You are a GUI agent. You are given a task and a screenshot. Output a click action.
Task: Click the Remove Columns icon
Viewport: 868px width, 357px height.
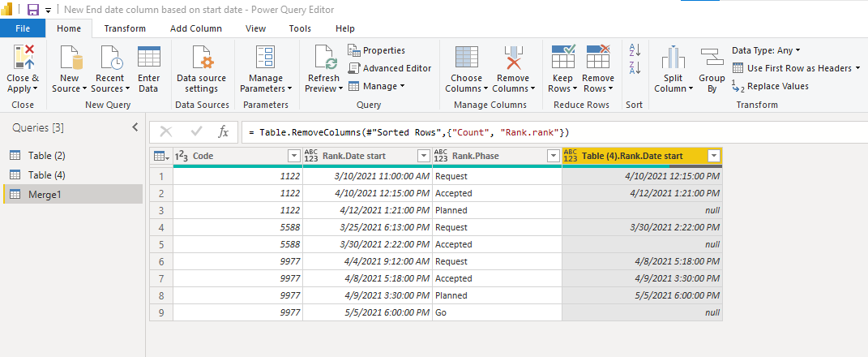513,58
